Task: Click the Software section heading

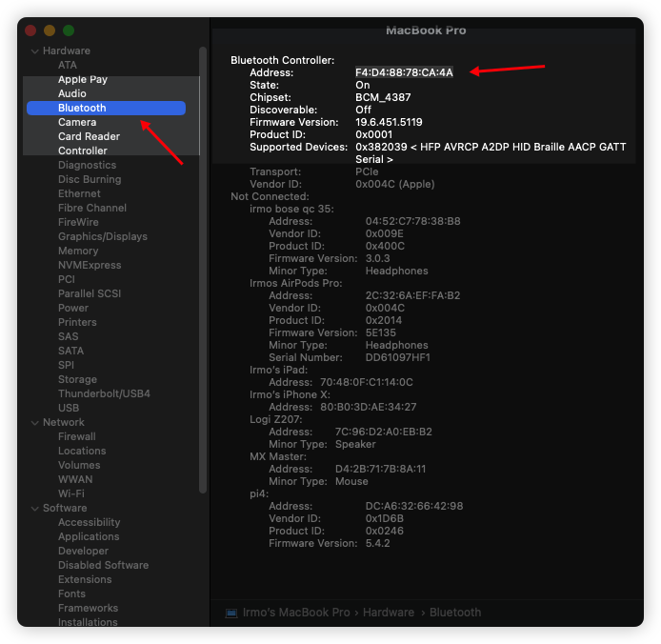Action: pyautogui.click(x=65, y=508)
